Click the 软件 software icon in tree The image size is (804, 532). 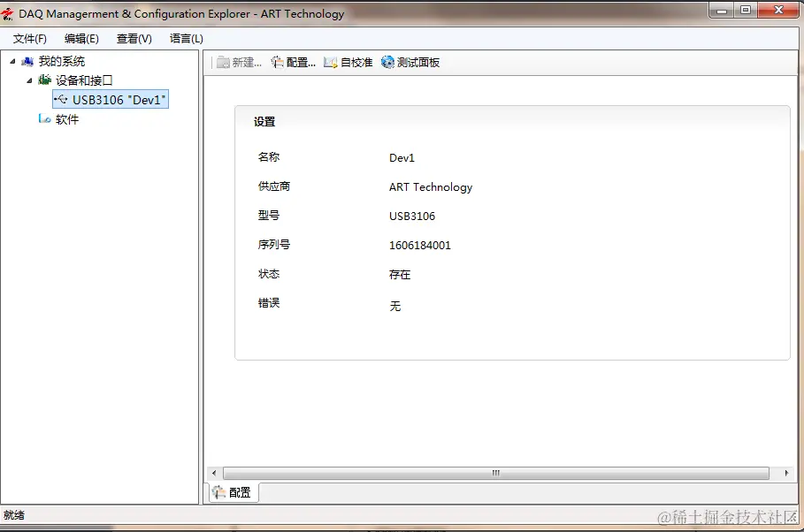[44, 119]
